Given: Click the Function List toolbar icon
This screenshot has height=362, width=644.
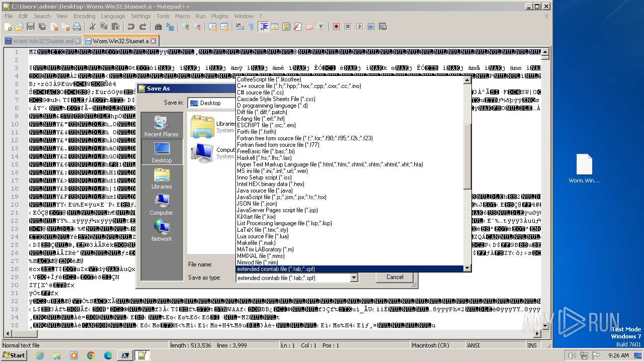Looking at the screenshot, I should [x=298, y=27].
